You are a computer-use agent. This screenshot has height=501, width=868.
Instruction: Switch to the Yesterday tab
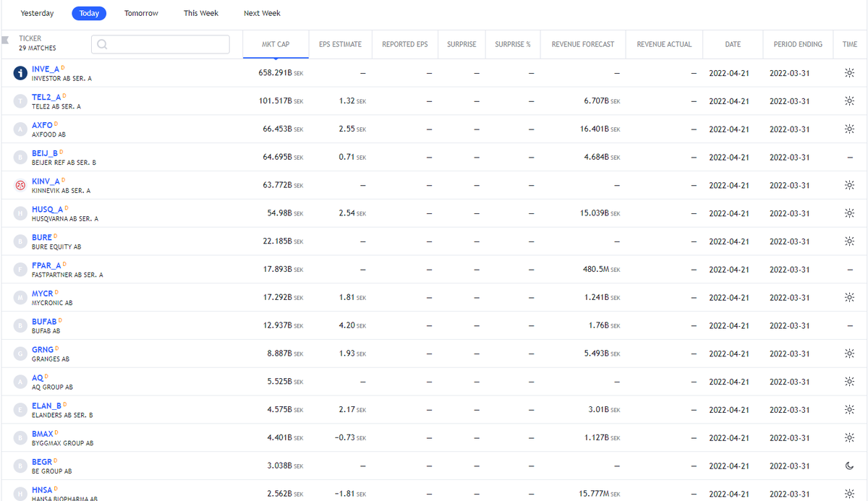tap(37, 13)
